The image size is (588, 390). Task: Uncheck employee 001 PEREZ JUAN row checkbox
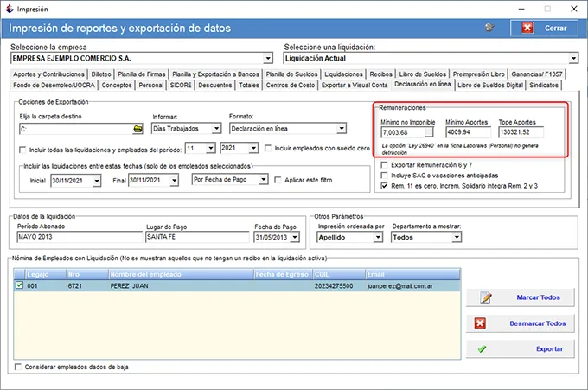(x=20, y=285)
